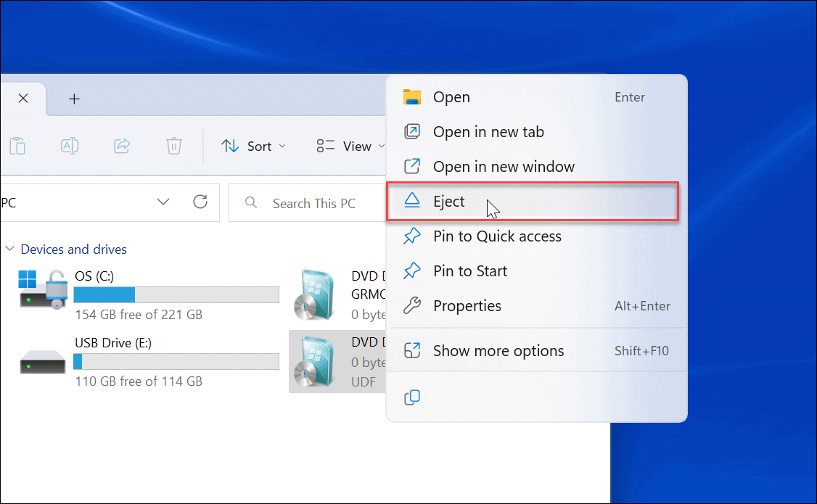Click the GRMC DVD Drive disc icon
817x504 pixels.
tap(315, 294)
